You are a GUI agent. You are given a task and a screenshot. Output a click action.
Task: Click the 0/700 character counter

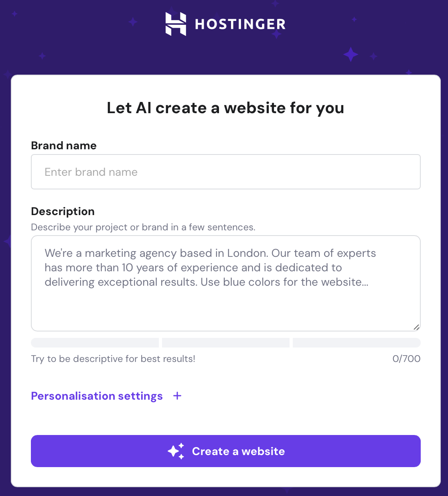coord(406,358)
